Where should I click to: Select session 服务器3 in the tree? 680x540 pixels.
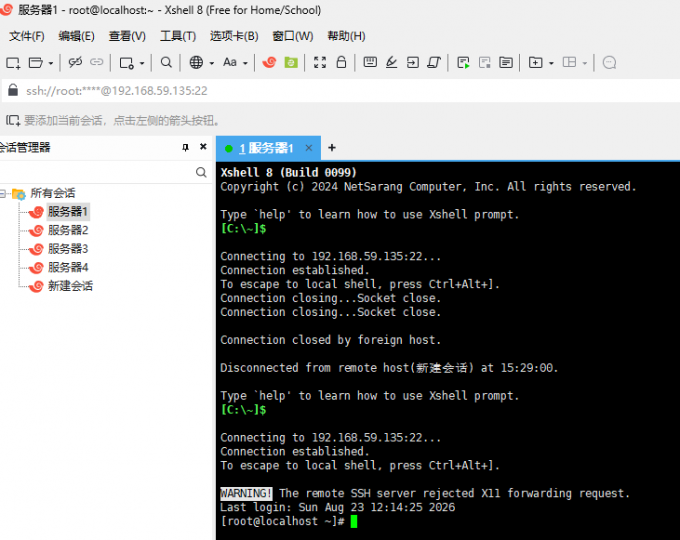68,249
